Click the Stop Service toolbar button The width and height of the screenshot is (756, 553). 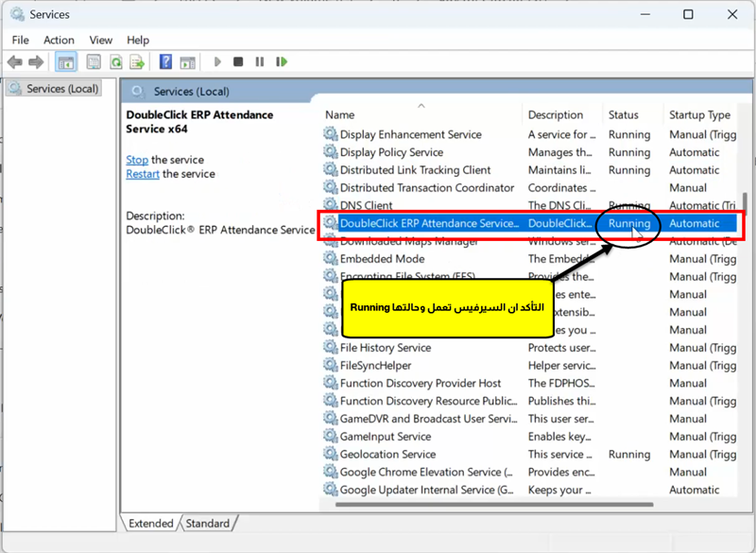[x=238, y=62]
